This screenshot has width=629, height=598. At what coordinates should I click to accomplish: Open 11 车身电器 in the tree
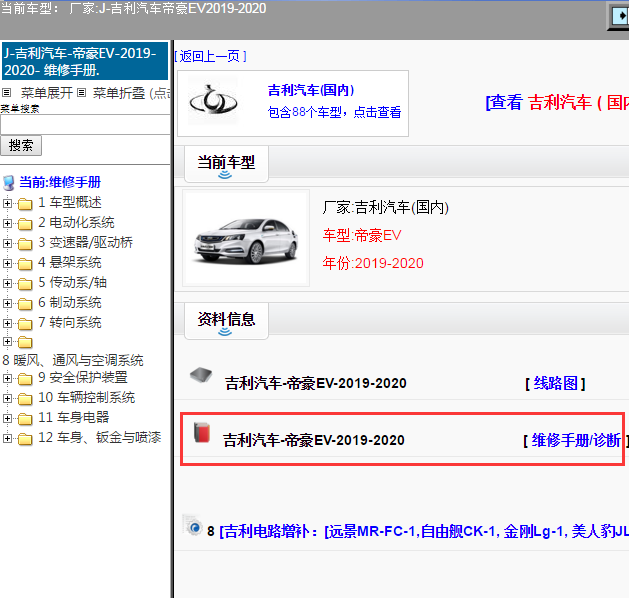coord(74,417)
